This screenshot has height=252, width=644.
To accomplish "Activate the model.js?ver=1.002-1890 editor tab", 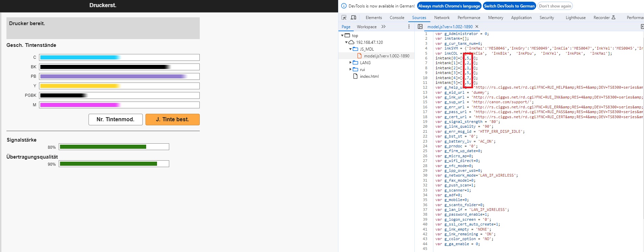I will click(x=450, y=26).
